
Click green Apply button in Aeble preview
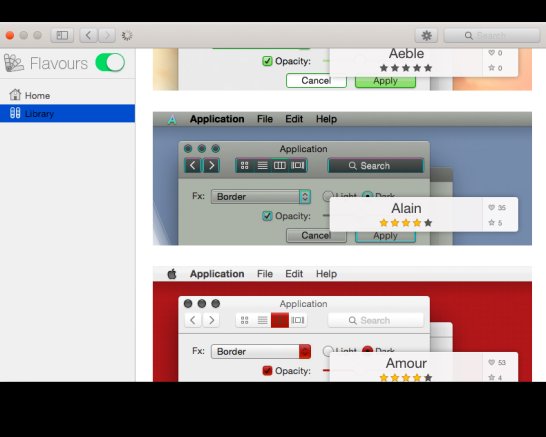385,81
